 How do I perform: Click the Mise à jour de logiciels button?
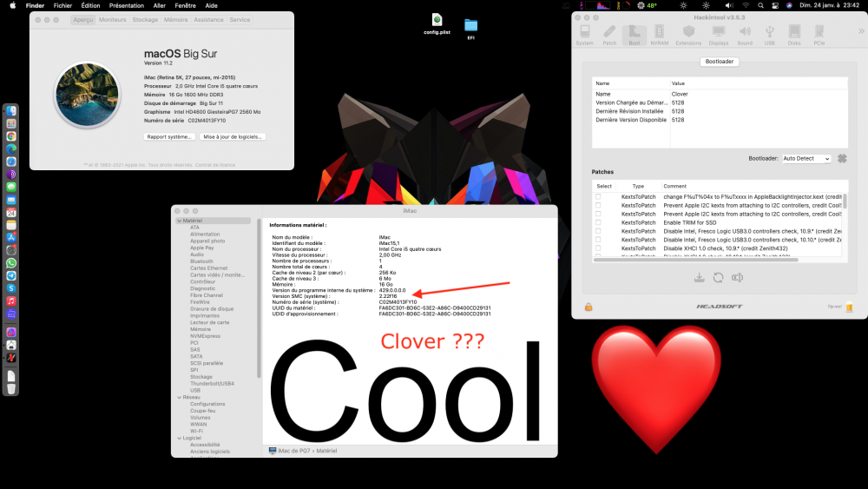233,136
